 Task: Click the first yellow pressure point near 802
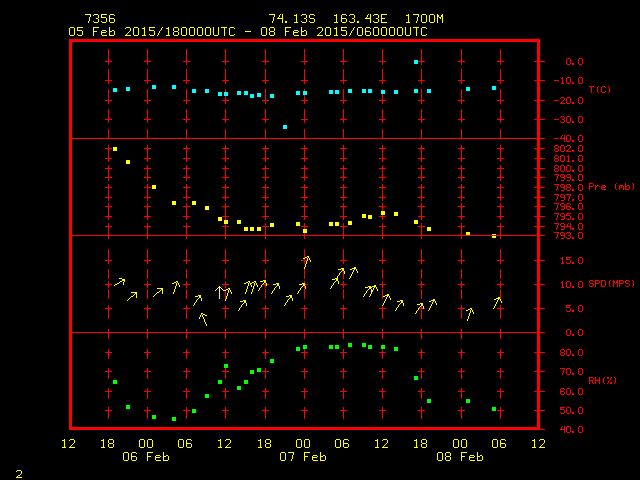115,149
